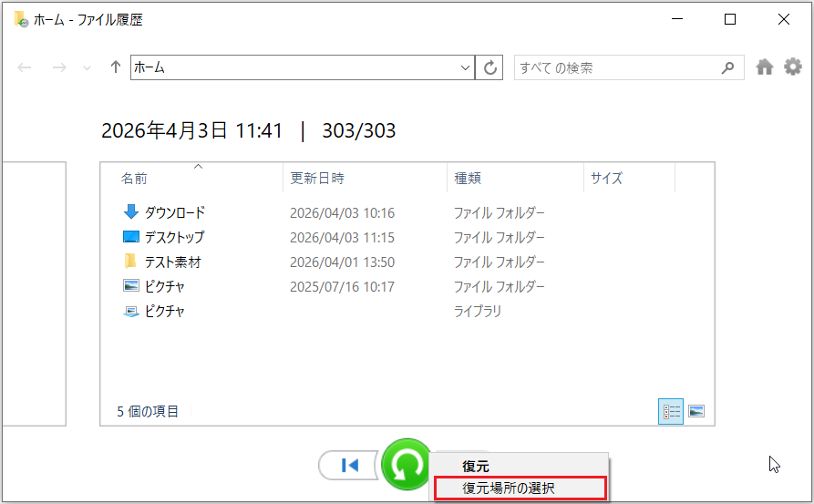Screen dimensions: 814x504
Task: Refresh the file history view
Action: [x=489, y=67]
